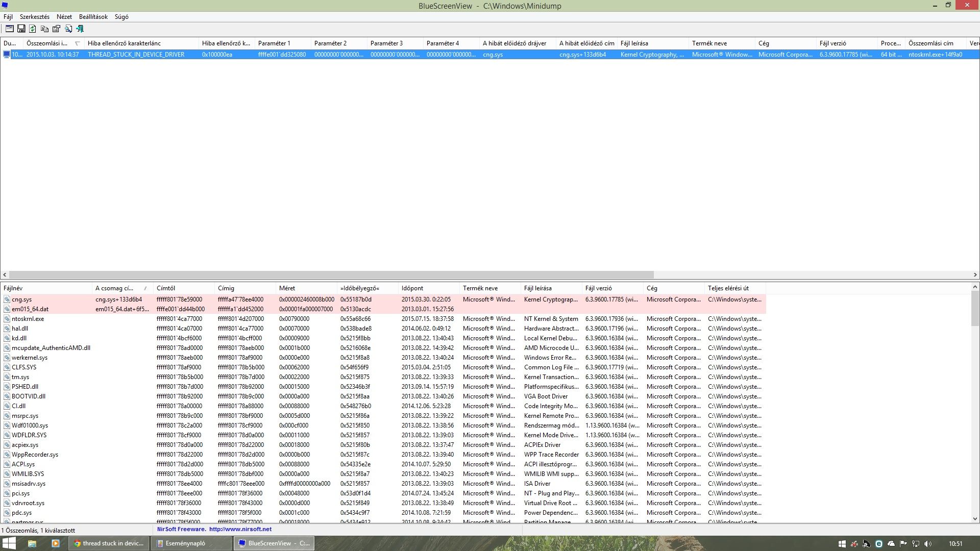Click the lower pane vertical scrollbar thumb
Screen dimensions: 980x551
(975, 309)
